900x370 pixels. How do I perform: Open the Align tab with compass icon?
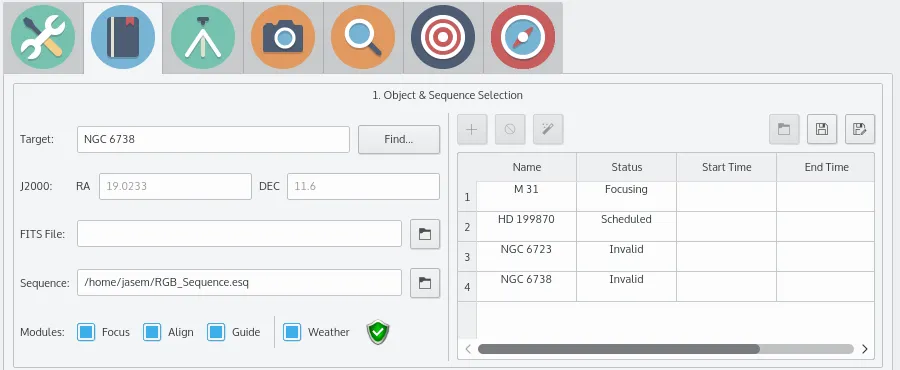click(x=522, y=37)
